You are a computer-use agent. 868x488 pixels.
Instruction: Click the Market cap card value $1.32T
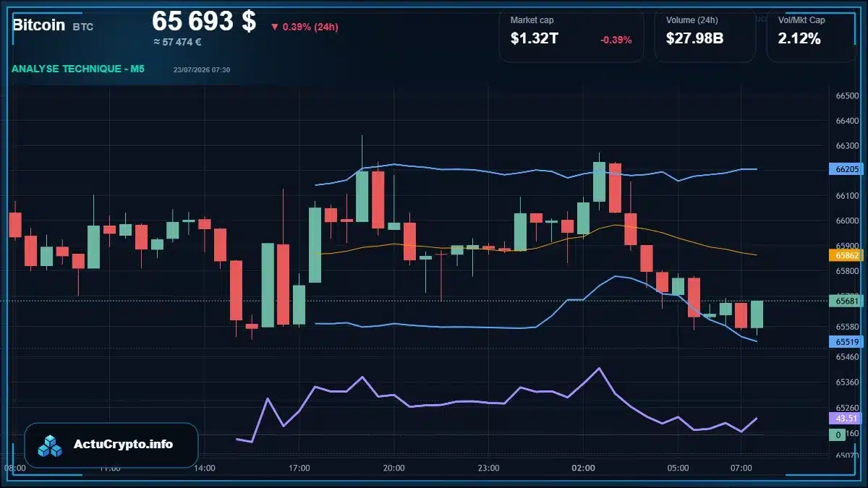coord(535,39)
